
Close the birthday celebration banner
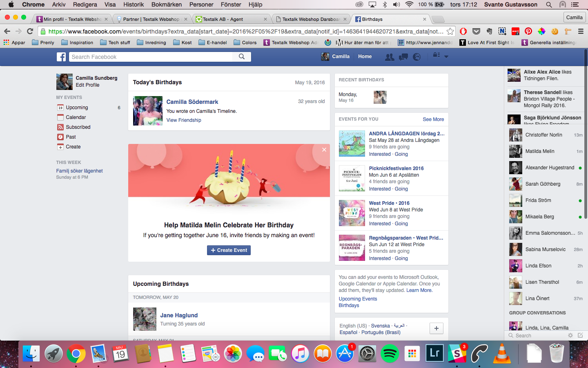[x=324, y=150]
